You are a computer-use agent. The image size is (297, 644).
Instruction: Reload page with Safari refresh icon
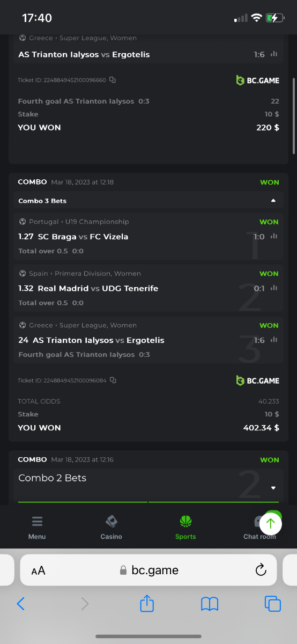coord(261,570)
